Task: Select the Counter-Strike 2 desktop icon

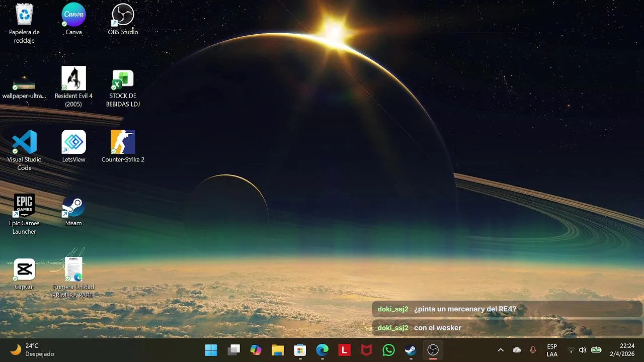Action: pos(123,147)
